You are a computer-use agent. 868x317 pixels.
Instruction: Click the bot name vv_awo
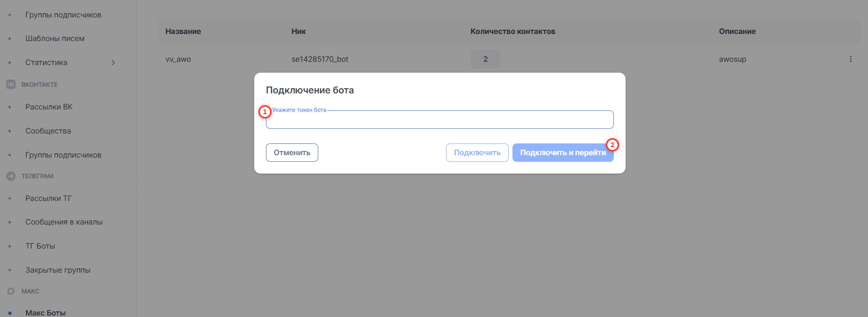(x=178, y=59)
